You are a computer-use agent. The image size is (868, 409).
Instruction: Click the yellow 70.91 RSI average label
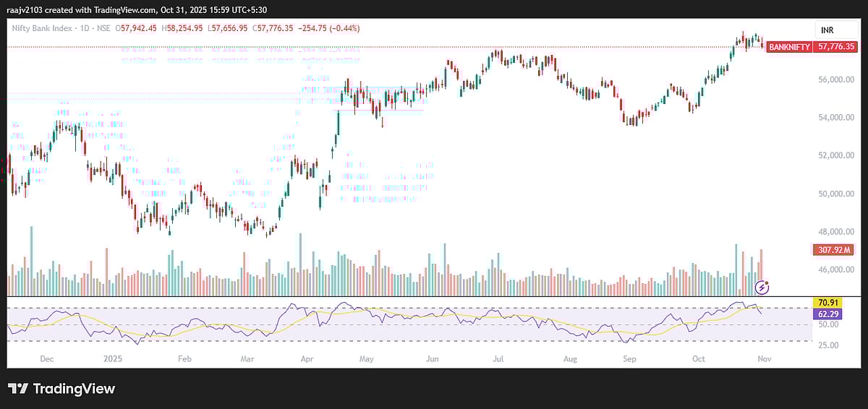click(x=826, y=303)
